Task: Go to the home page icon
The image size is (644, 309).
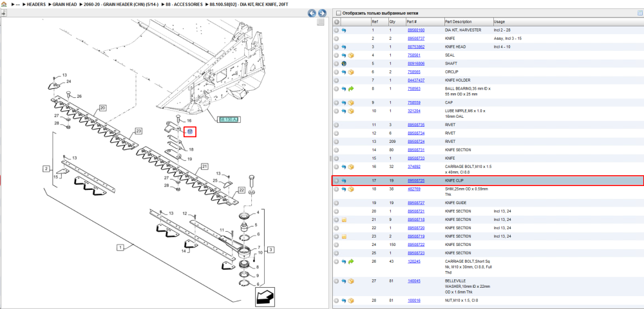Action: pyautogui.click(x=4, y=4)
